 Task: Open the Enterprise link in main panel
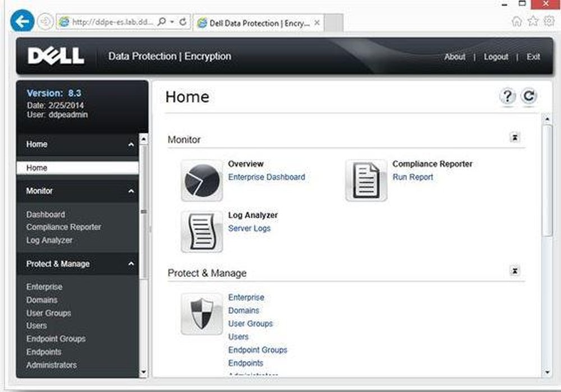246,297
